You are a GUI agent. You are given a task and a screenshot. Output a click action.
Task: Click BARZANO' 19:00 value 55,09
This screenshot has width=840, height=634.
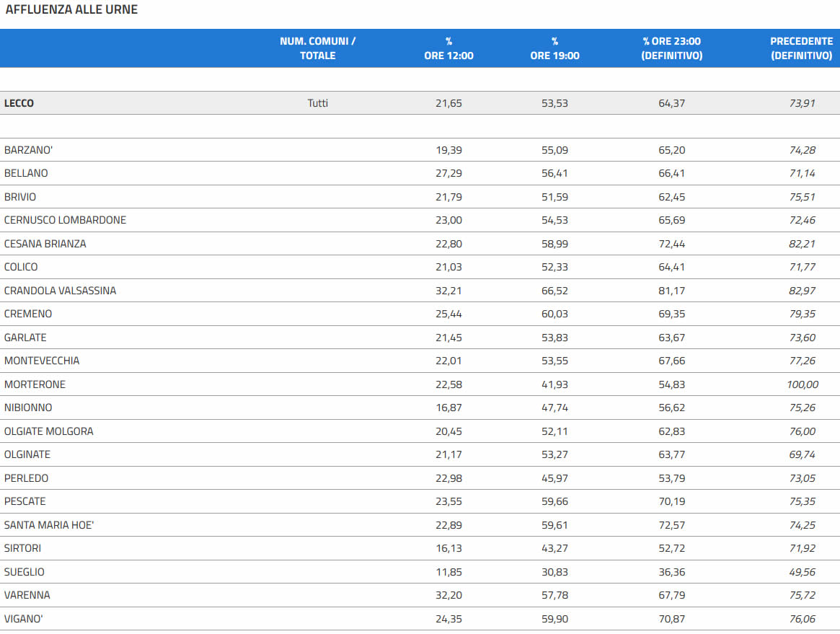click(554, 150)
